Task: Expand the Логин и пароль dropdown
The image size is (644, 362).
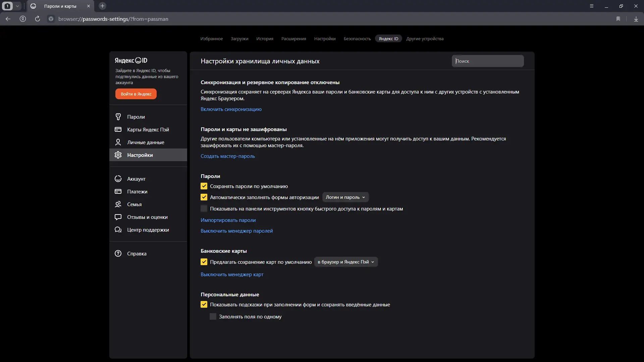Action: coord(345,197)
